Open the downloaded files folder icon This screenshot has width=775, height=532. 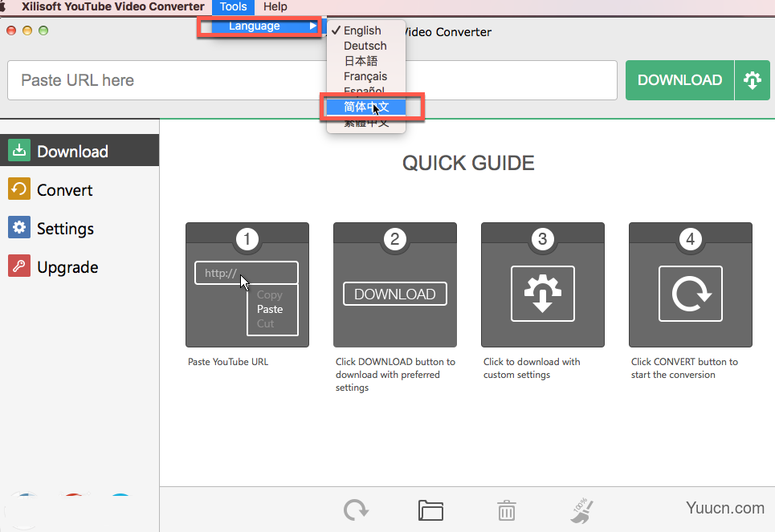[x=431, y=510]
